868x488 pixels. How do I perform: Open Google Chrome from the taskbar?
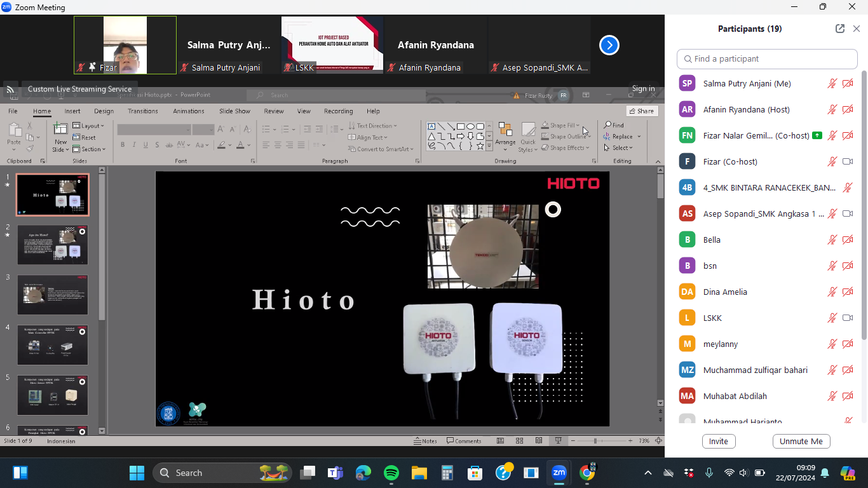[x=587, y=473]
